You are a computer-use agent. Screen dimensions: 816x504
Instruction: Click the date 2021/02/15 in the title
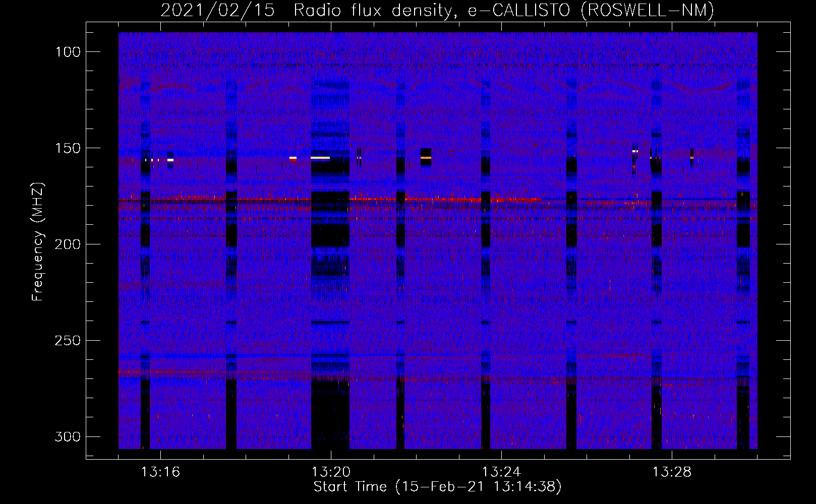pyautogui.click(x=218, y=10)
